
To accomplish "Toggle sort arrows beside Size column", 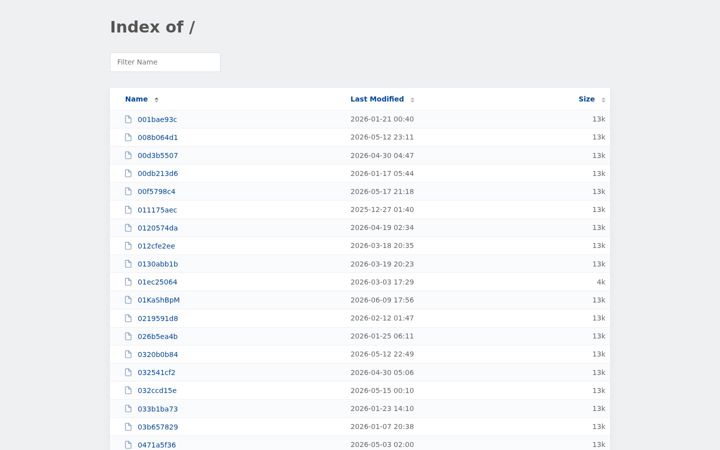I will (x=603, y=100).
